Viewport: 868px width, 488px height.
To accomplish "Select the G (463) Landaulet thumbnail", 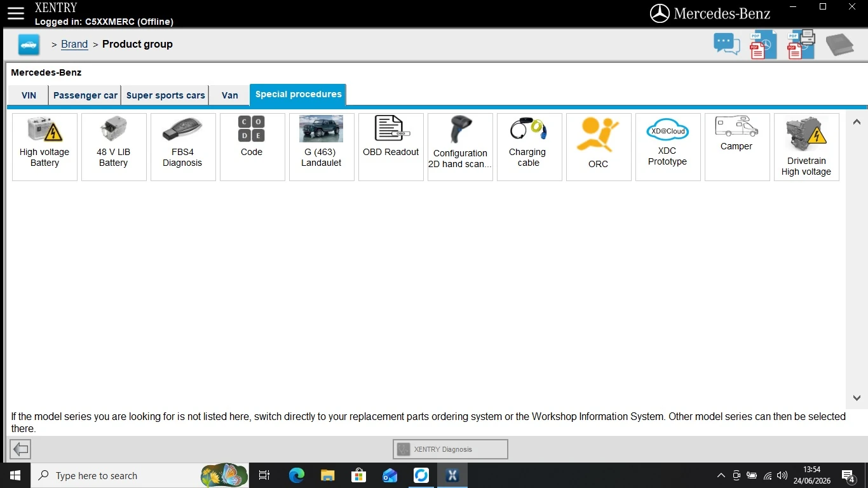I will click(x=322, y=147).
